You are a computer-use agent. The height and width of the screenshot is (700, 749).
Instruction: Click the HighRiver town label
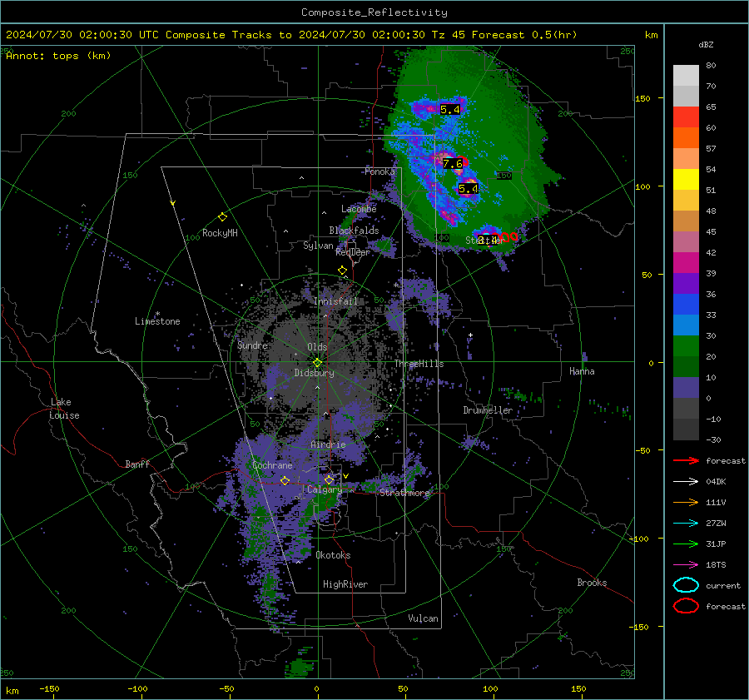click(x=345, y=584)
